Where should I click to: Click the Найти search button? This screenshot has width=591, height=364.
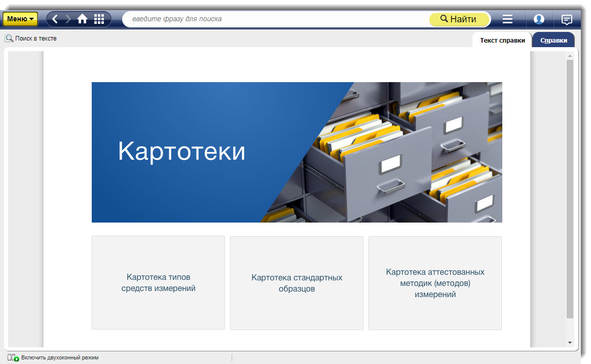pyautogui.click(x=459, y=19)
